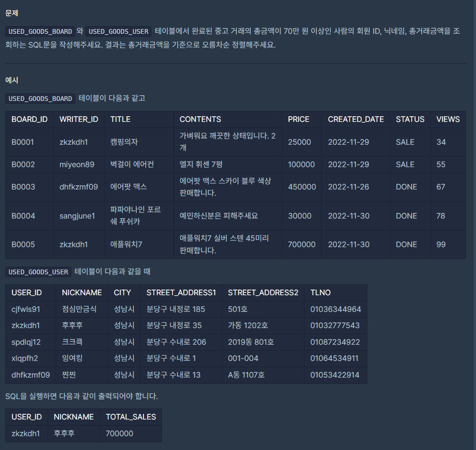The width and height of the screenshot is (476, 450).
Task: Click nickname 찐찐
Action: tap(69, 375)
